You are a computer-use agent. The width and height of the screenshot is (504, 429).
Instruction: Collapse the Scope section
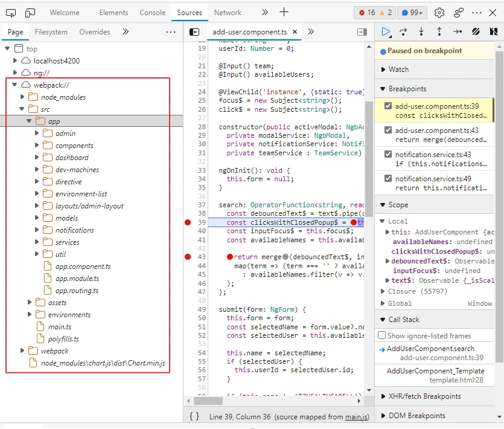(434, 205)
